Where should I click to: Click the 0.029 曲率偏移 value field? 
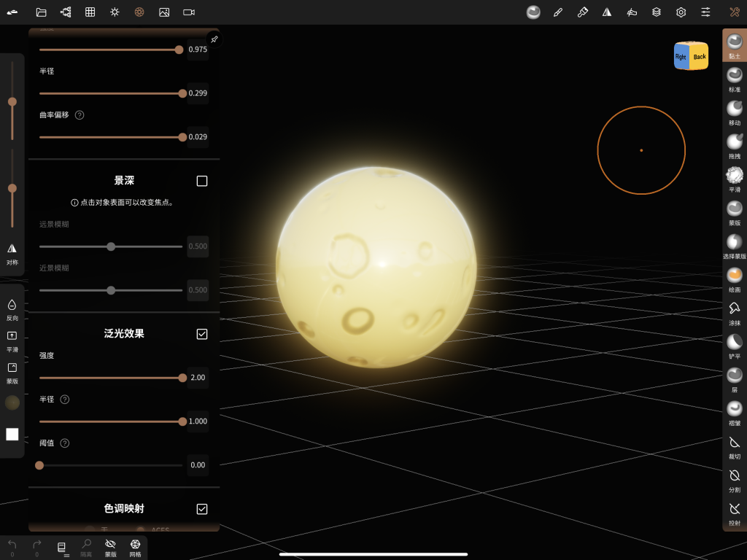[x=198, y=137]
